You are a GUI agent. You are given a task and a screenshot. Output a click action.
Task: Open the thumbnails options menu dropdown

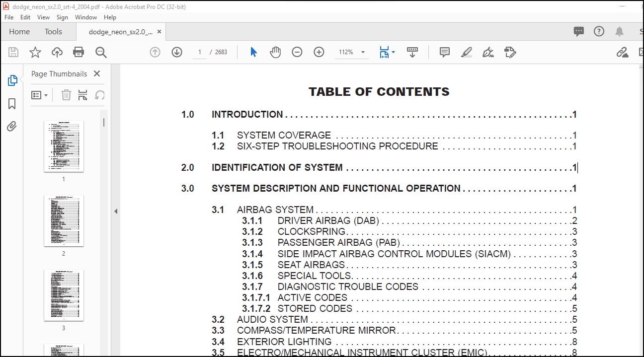point(40,95)
